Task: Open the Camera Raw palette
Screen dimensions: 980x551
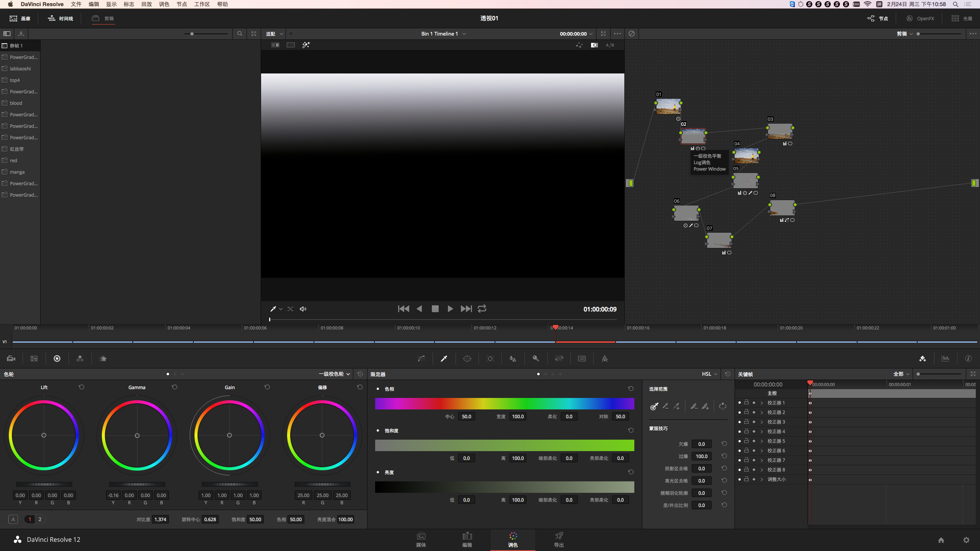Action: pyautogui.click(x=11, y=359)
